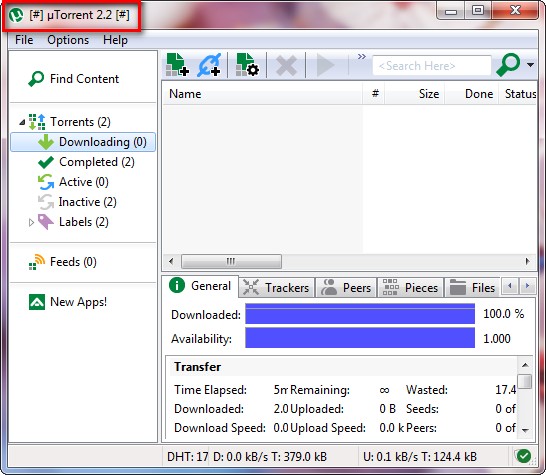
Task: Show more toolbar buttons via chevron
Action: tap(362, 56)
